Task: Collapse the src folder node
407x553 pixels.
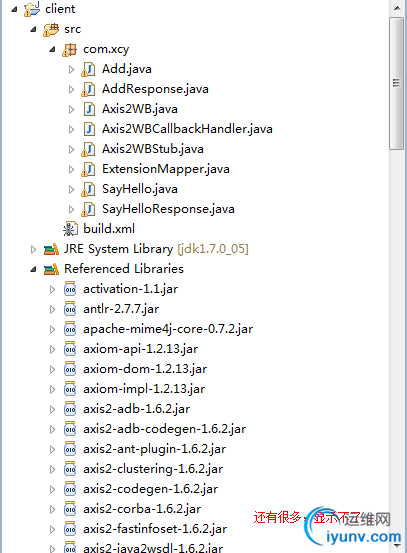Action: tap(33, 29)
